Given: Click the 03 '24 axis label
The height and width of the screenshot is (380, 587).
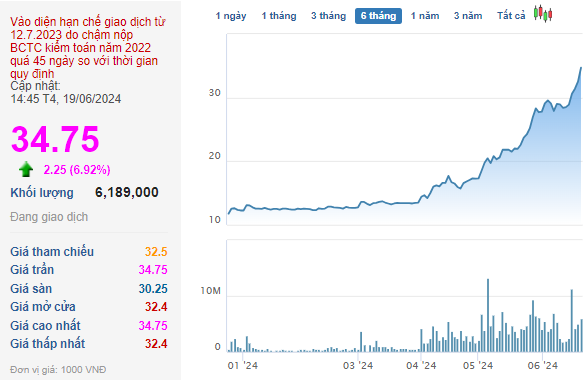Looking at the screenshot, I should [x=358, y=365].
